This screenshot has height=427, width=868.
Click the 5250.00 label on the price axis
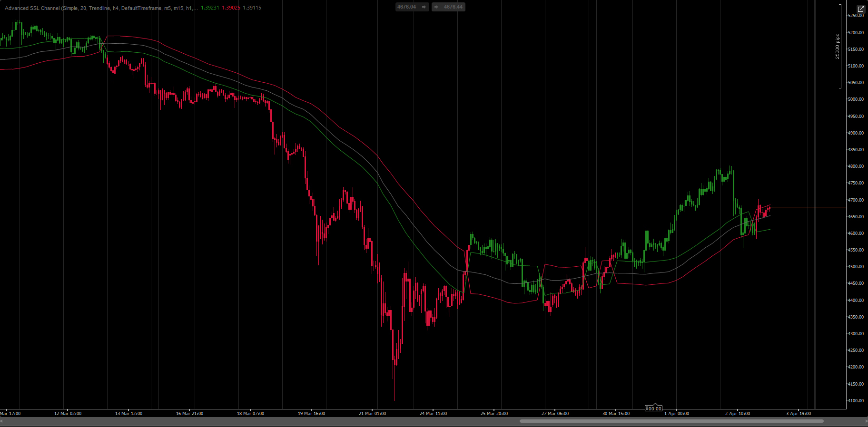tap(855, 16)
